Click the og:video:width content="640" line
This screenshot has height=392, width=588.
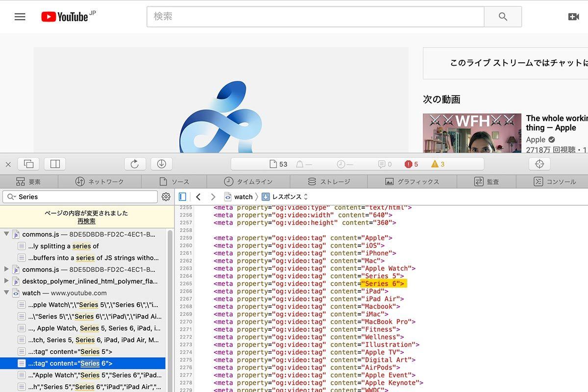[303, 215]
